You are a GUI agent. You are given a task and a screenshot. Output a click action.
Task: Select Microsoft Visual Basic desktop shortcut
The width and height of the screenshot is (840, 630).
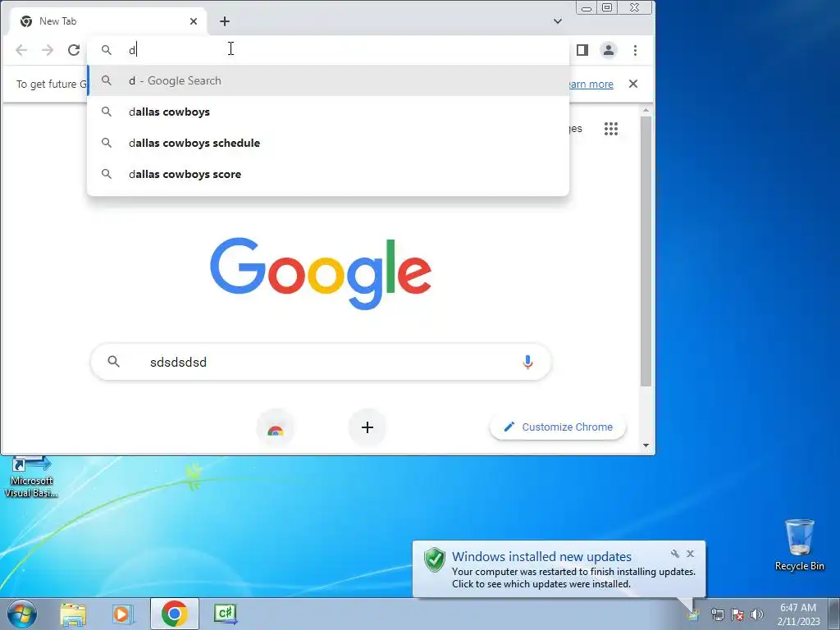click(x=31, y=477)
